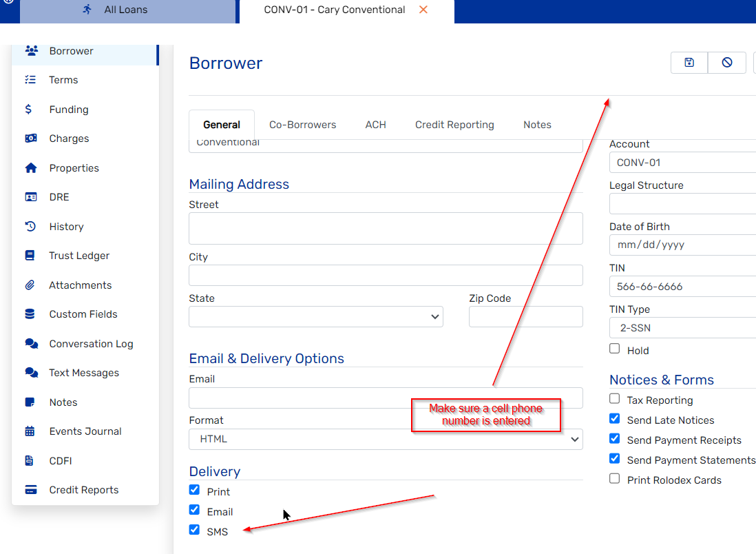Click the save floppy disk icon
This screenshot has width=756, height=554.
(689, 62)
